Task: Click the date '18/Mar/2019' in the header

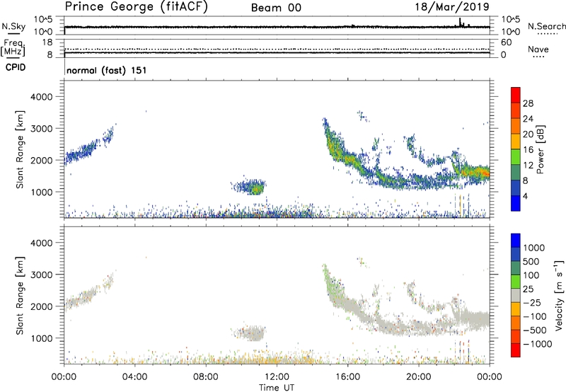Action: click(x=452, y=7)
